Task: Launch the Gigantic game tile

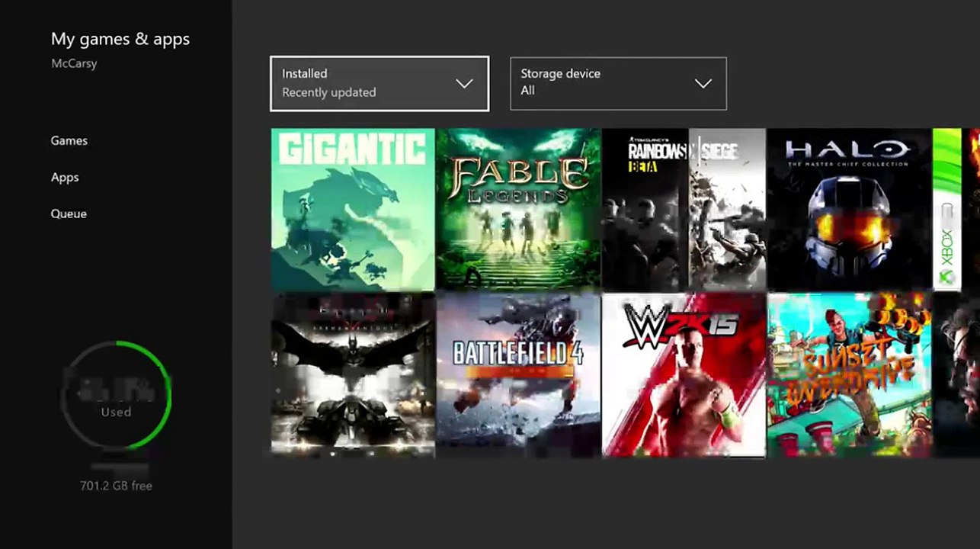Action: coord(353,209)
